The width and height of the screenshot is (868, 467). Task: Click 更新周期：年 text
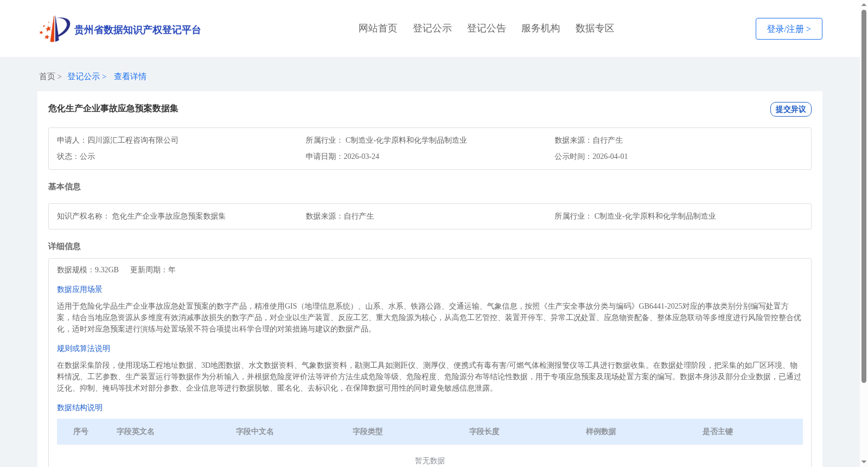[153, 270]
